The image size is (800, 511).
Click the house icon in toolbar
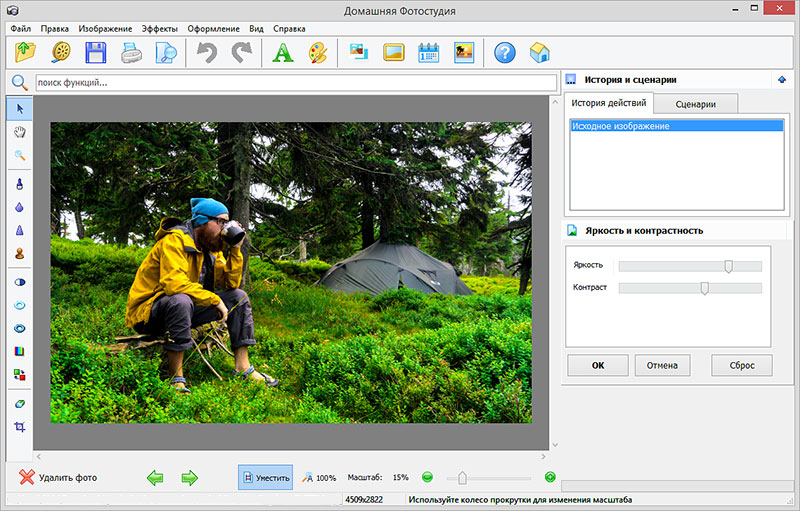click(539, 53)
